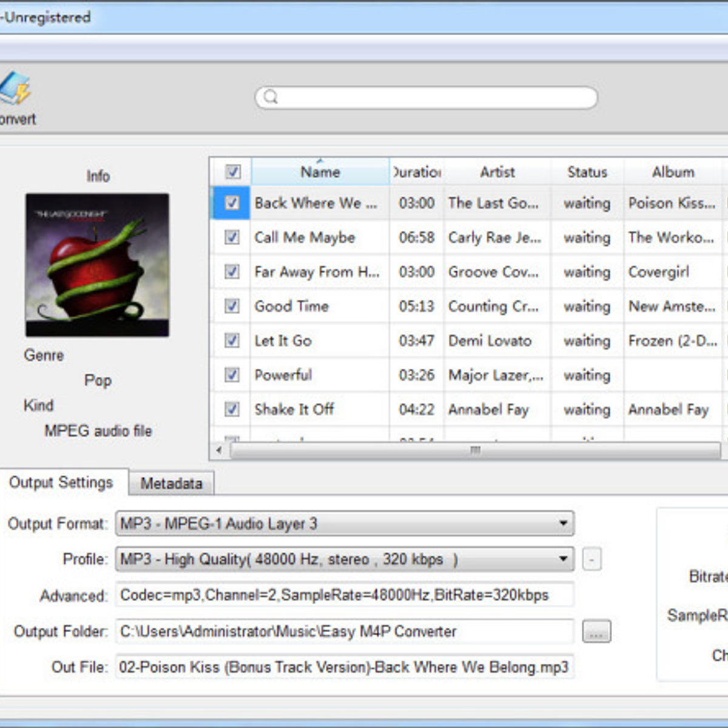Sort tracks by the Name column
Viewport: 728px width, 728px height.
click(x=320, y=172)
